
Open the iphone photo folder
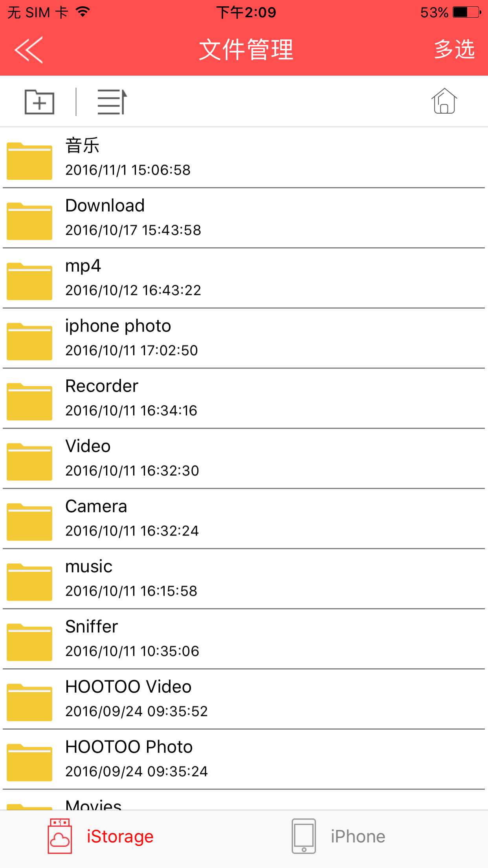click(x=244, y=338)
